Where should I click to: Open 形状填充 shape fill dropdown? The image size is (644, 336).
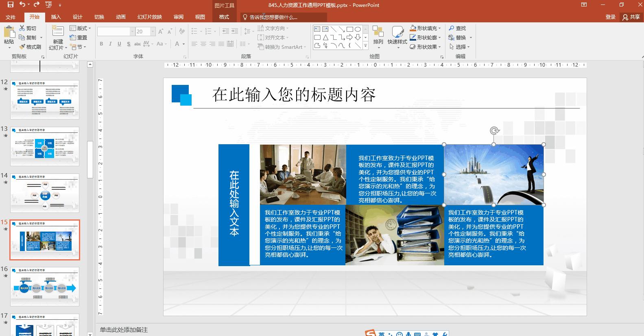(426, 28)
